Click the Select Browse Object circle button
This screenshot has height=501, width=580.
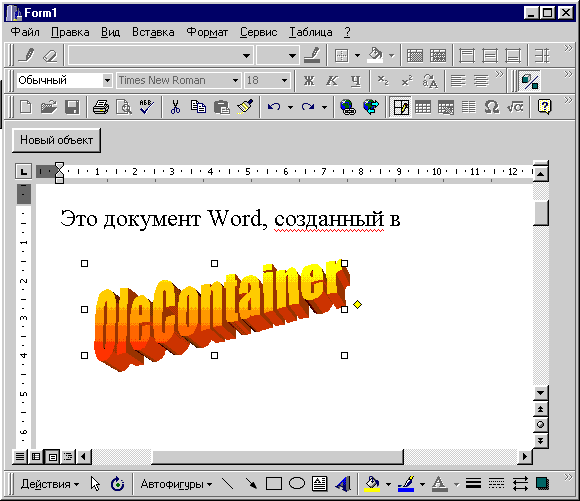point(540,424)
